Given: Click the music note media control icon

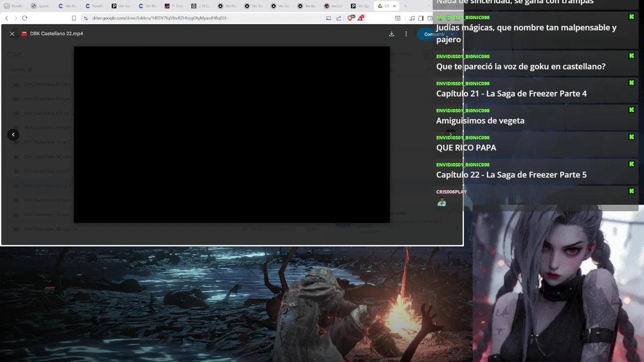Looking at the screenshot, I should pyautogui.click(x=412, y=18).
